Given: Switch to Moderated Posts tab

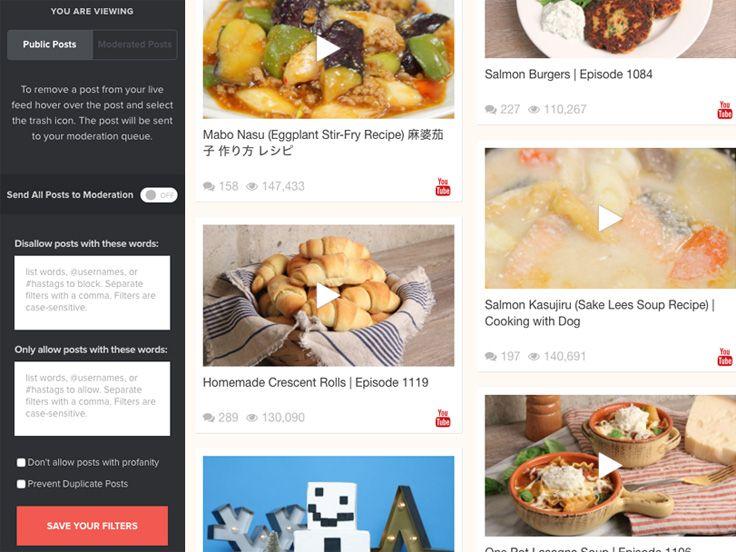Looking at the screenshot, I should [x=135, y=45].
